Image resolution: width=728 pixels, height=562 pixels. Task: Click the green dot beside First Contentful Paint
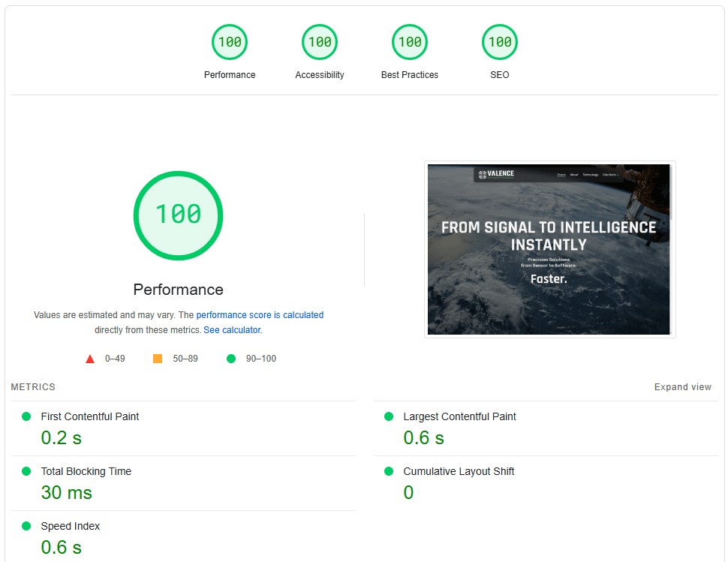pos(26,416)
